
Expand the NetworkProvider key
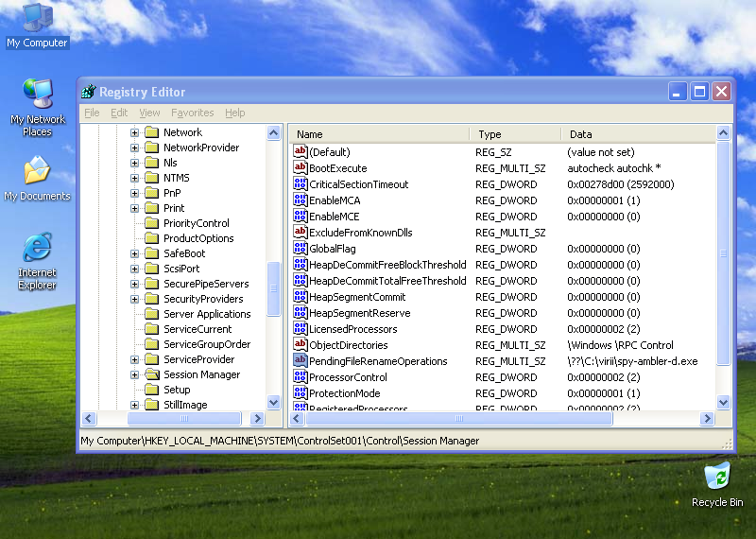tap(134, 148)
